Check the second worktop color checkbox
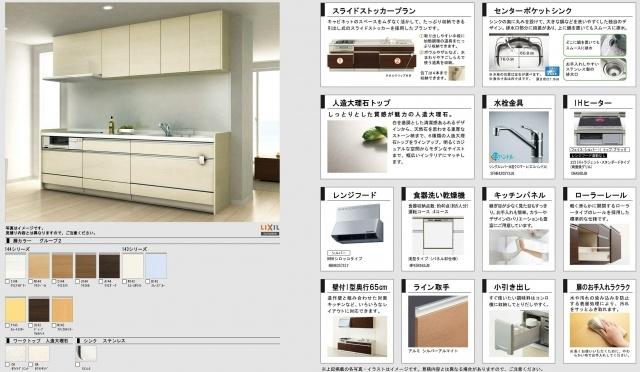Viewport: 640px width, 372px height. pyautogui.click(x=31, y=364)
